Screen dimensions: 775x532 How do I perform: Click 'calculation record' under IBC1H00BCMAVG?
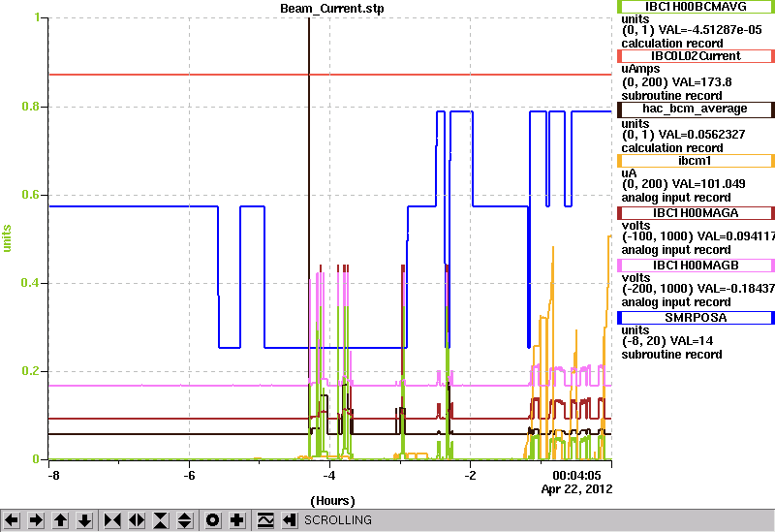pyautogui.click(x=672, y=44)
